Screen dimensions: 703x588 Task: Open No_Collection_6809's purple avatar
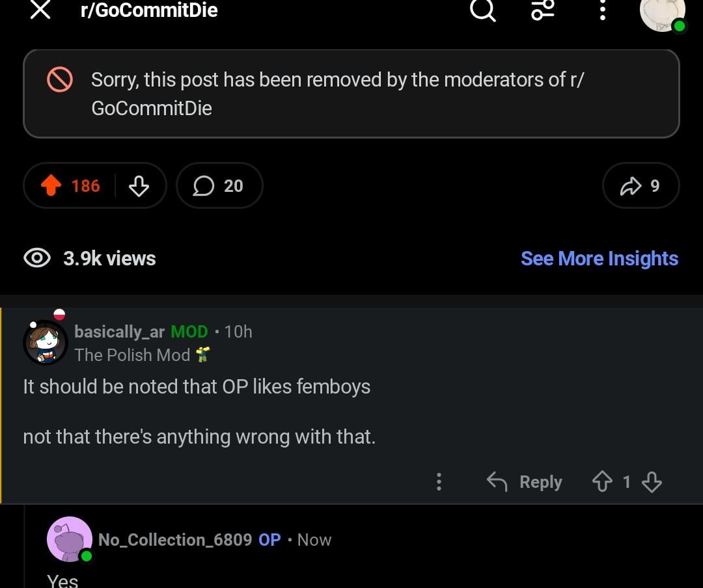pyautogui.click(x=69, y=539)
